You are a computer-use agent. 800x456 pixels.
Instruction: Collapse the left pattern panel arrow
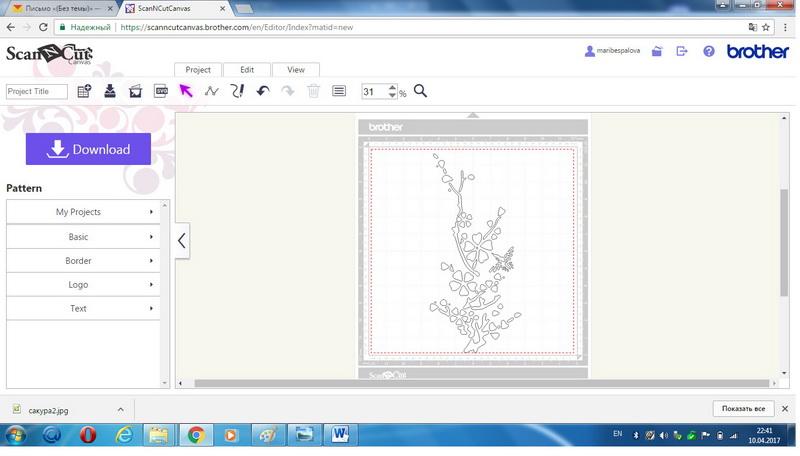click(182, 240)
